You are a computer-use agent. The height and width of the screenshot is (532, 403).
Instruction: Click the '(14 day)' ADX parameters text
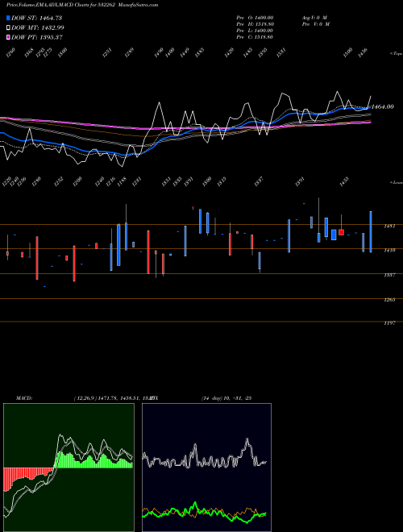click(x=212, y=398)
